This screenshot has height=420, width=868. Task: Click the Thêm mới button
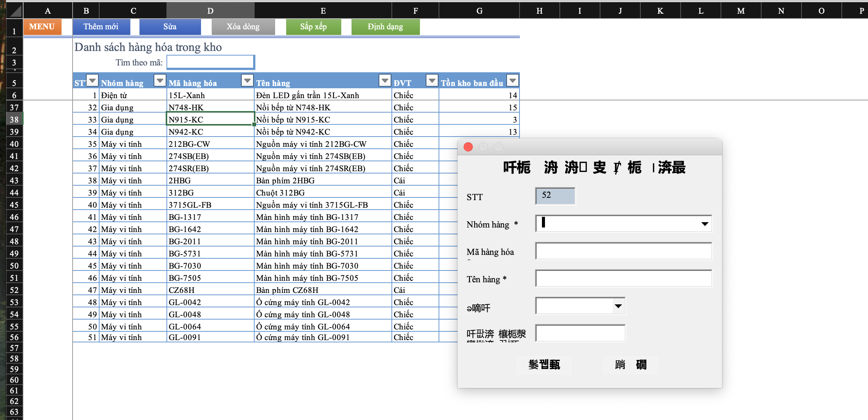[101, 27]
